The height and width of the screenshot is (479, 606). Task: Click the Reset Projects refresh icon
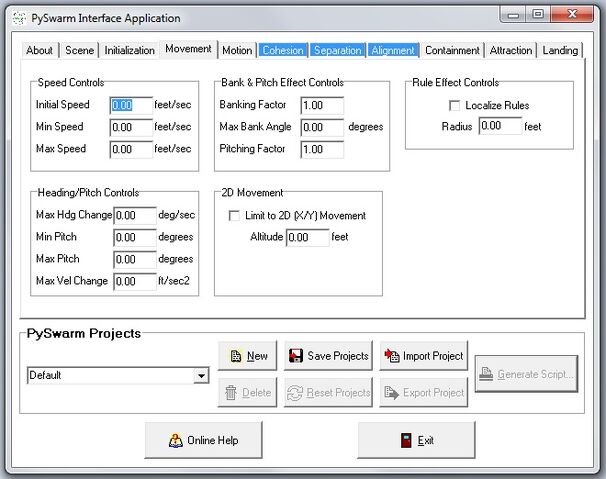294,393
